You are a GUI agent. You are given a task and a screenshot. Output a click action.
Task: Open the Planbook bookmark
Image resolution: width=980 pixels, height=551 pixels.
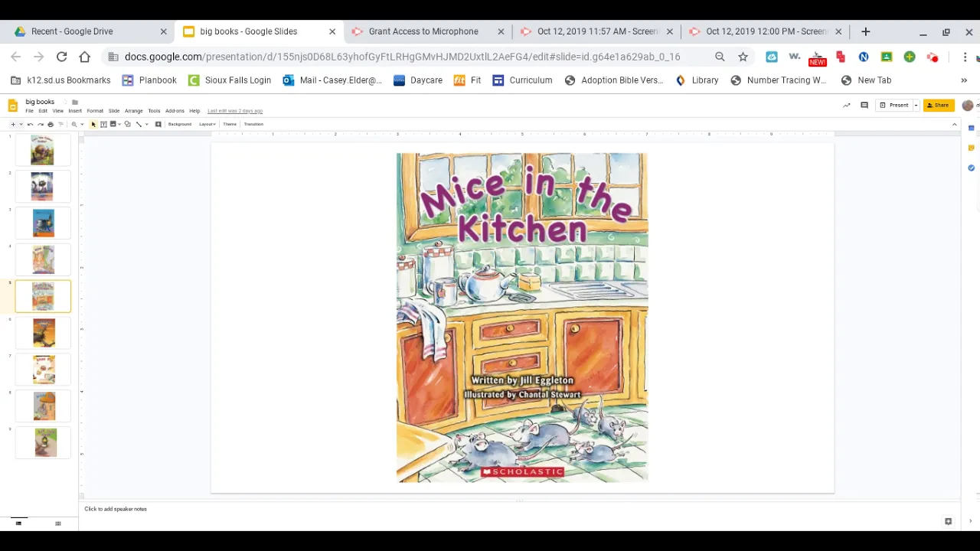coord(149,80)
